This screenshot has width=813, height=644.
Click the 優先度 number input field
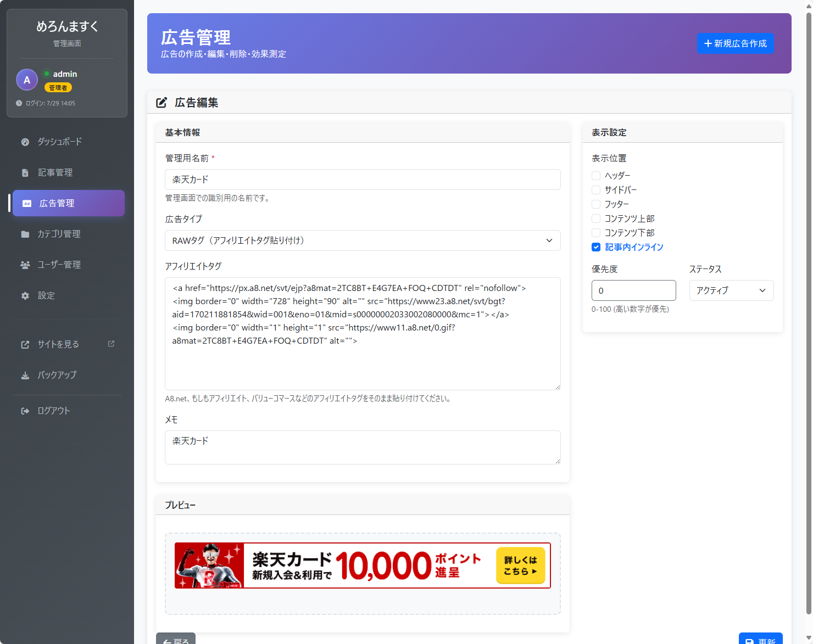coord(633,290)
